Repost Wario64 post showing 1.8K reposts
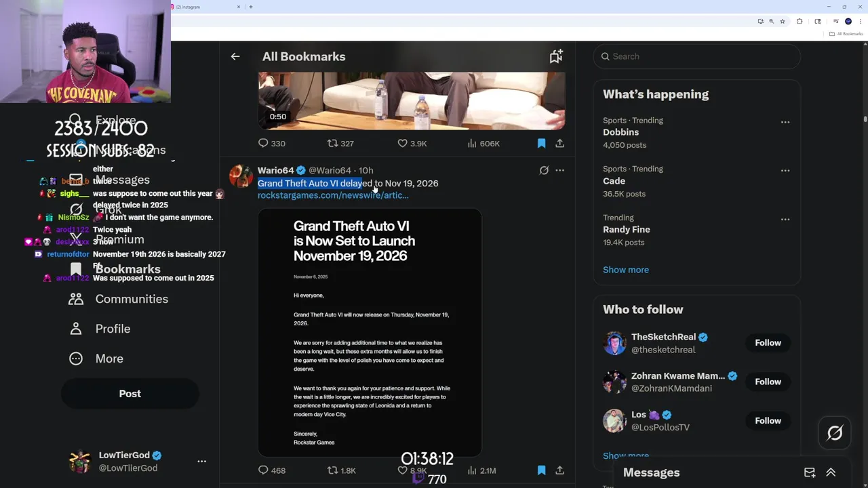The width and height of the screenshot is (868, 488). pos(341,470)
